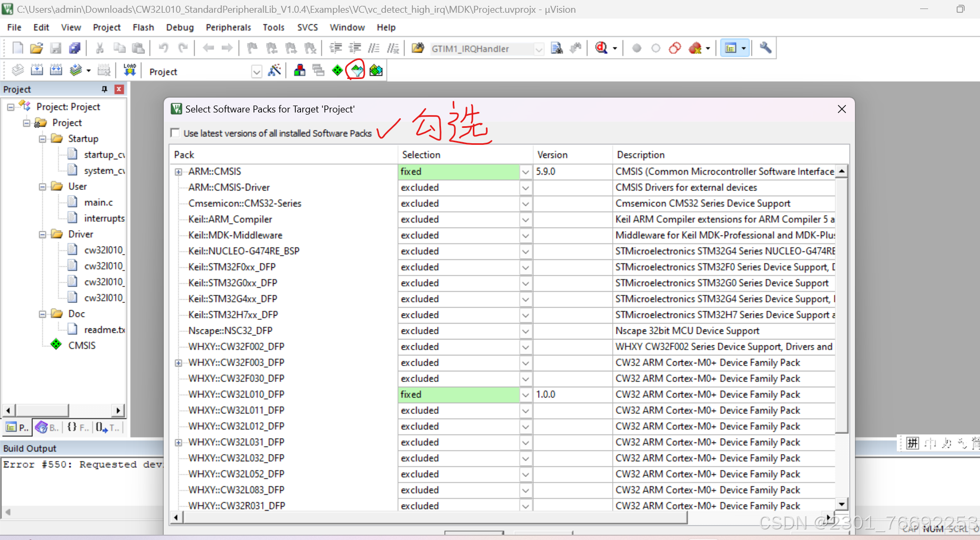Open the Manage Run-Time Environment icon

338,70
